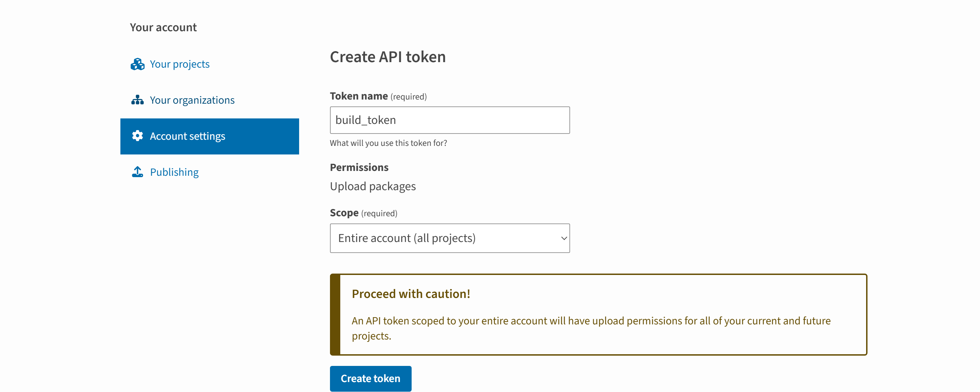Focus the Token name text field
This screenshot has width=980, height=392.
point(450,120)
